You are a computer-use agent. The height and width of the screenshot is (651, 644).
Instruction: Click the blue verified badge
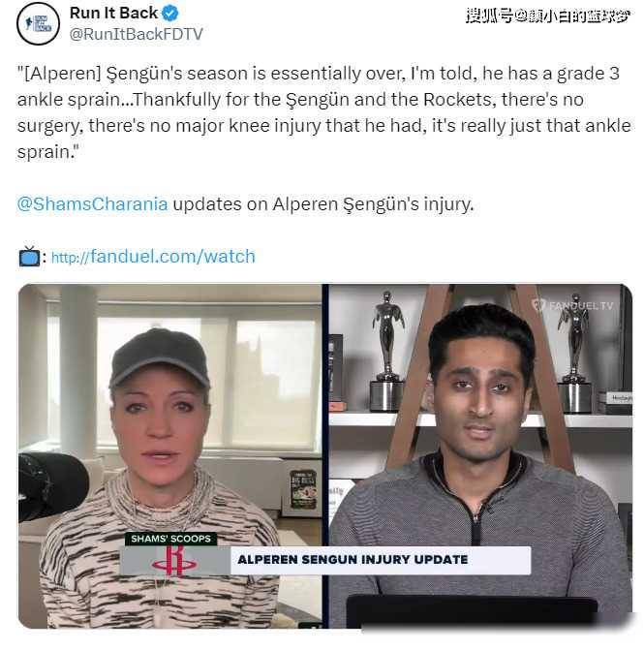pyautogui.click(x=170, y=14)
